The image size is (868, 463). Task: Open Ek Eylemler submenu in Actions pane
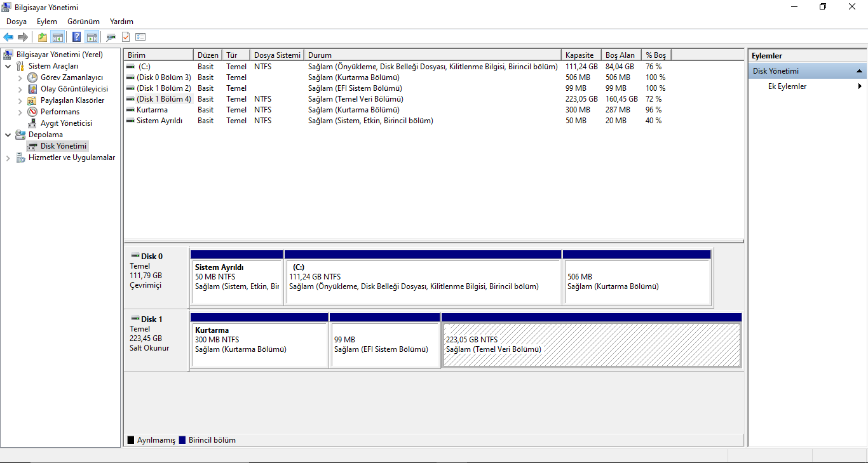pyautogui.click(x=787, y=86)
